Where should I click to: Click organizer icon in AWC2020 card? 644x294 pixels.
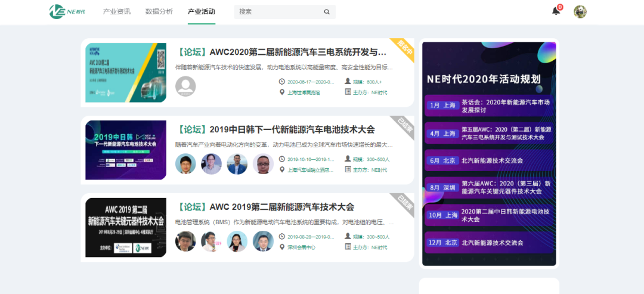pyautogui.click(x=348, y=92)
